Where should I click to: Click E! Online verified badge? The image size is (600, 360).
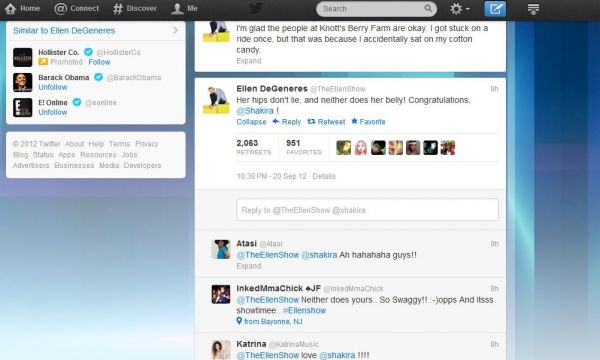[77, 102]
